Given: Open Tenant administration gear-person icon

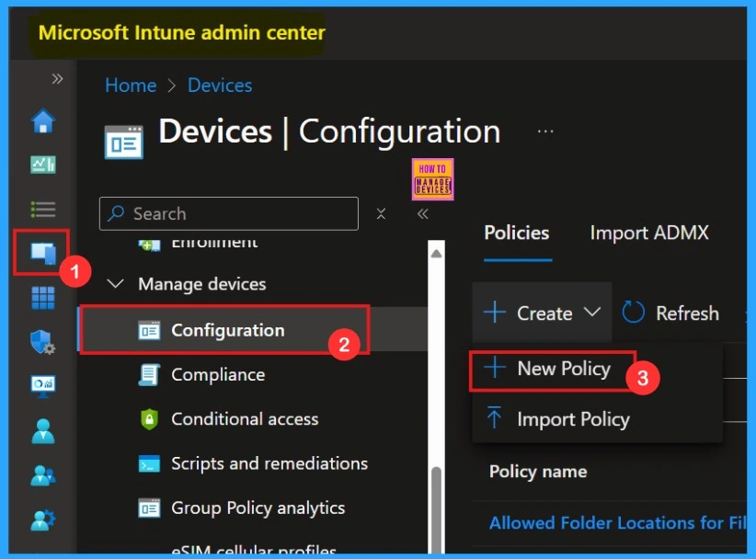Looking at the screenshot, I should click(43, 520).
